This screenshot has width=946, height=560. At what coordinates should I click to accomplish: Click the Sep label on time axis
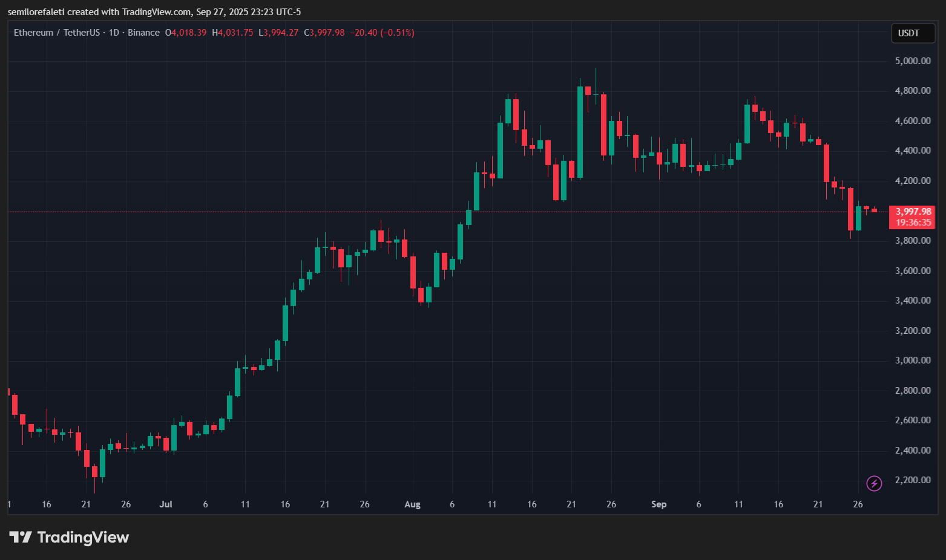click(659, 504)
